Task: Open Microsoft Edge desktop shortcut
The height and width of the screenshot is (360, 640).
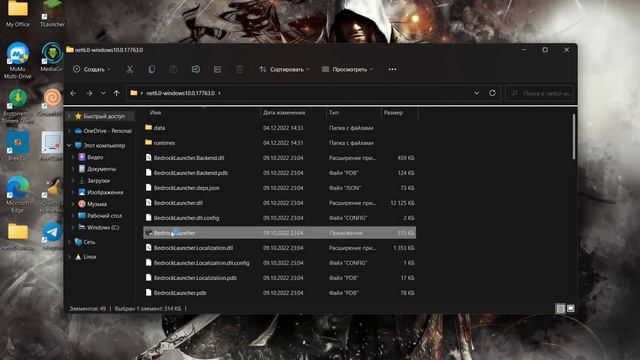Action: (18, 195)
